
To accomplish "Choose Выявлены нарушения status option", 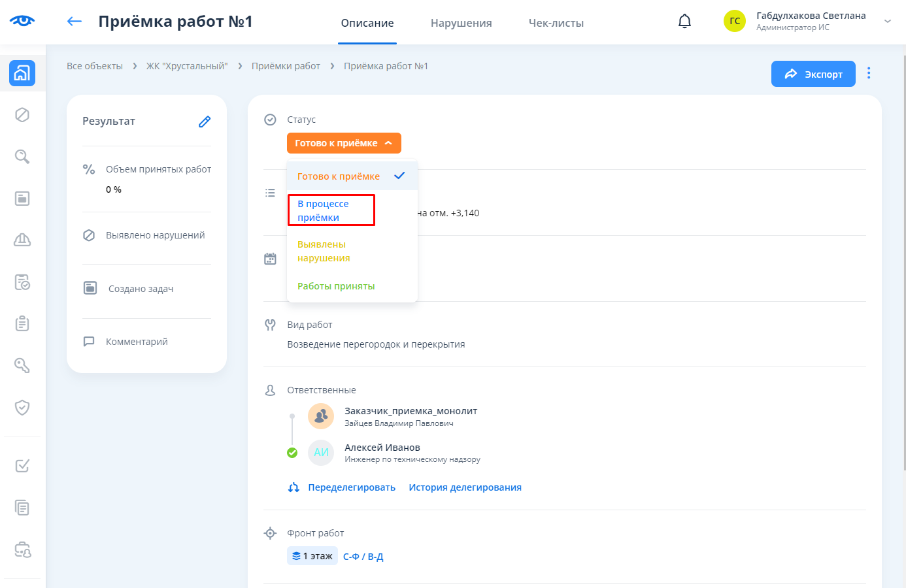I will coord(324,252).
